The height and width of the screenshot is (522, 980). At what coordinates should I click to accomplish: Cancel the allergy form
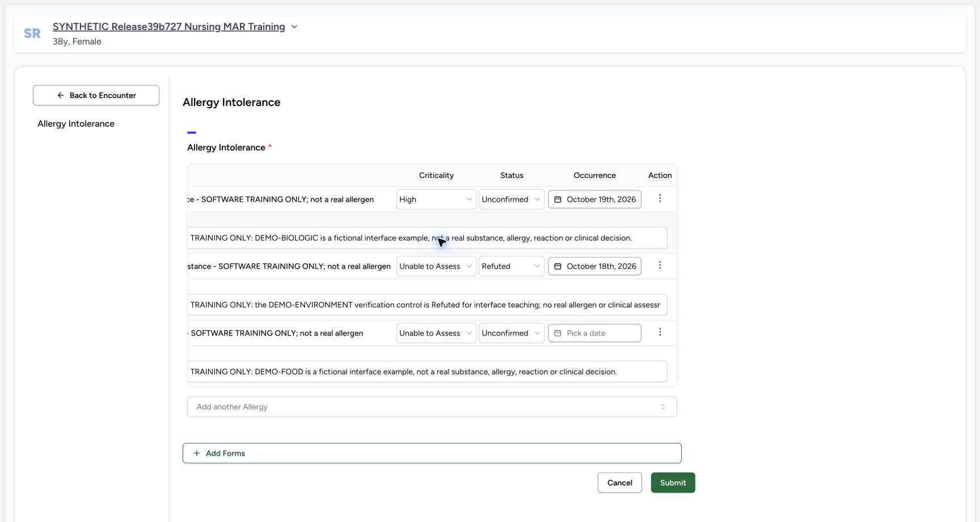619,483
